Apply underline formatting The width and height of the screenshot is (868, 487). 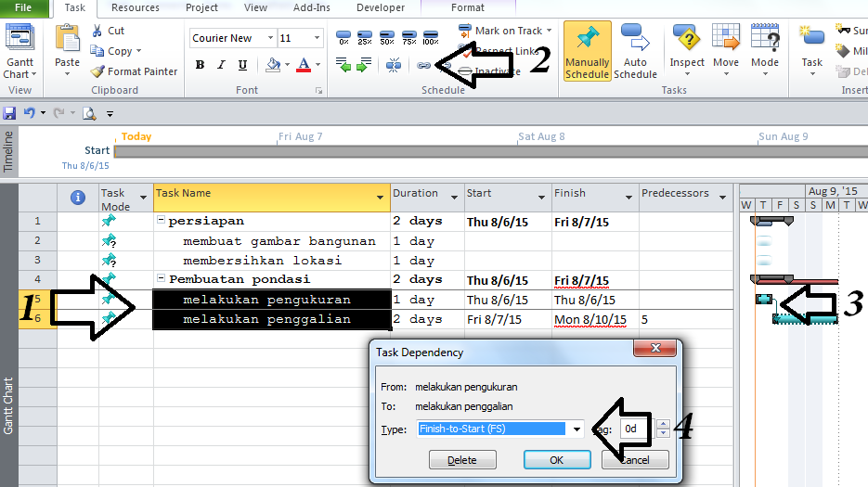242,65
